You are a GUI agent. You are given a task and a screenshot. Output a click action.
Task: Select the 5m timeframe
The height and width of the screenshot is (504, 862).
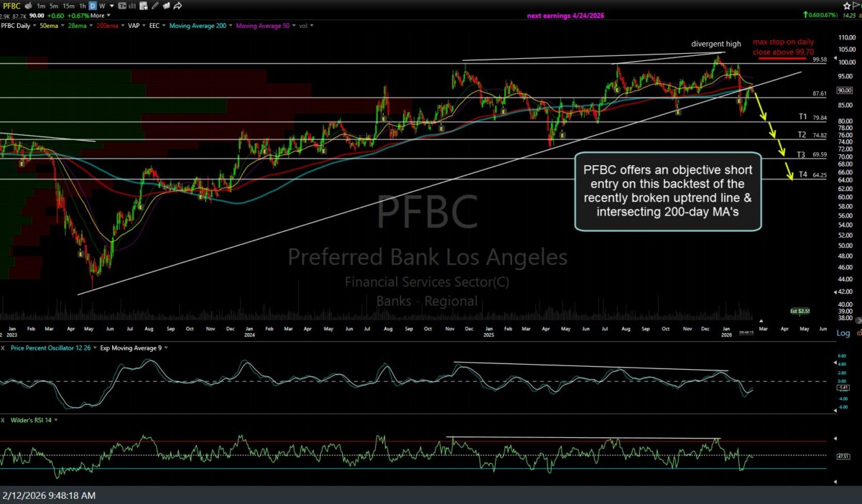pos(54,6)
